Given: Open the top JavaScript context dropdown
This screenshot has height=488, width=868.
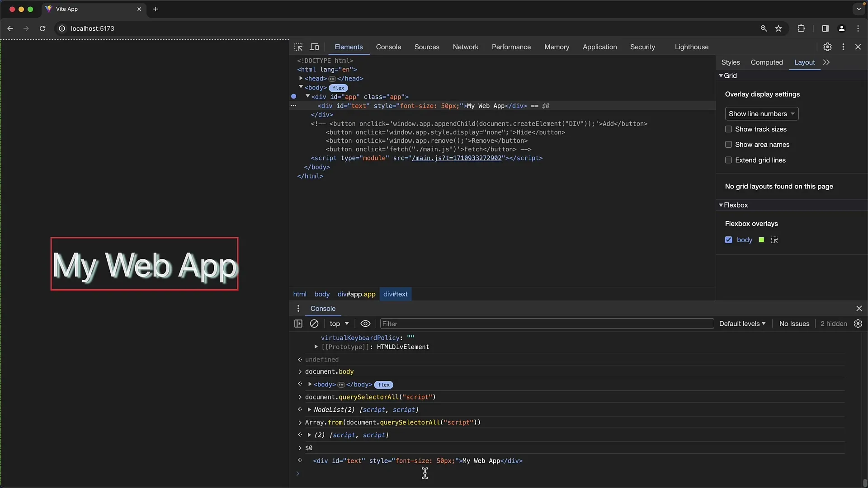Looking at the screenshot, I should [x=340, y=324].
